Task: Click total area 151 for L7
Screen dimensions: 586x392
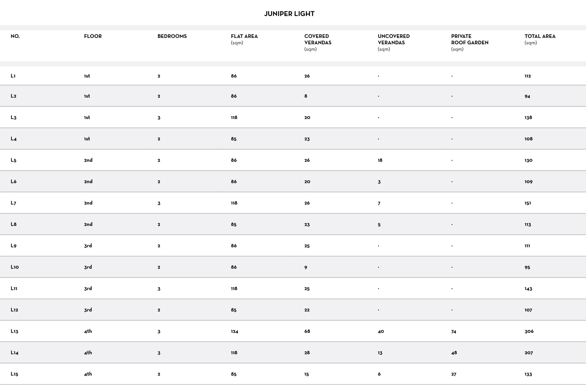Action: 528,203
